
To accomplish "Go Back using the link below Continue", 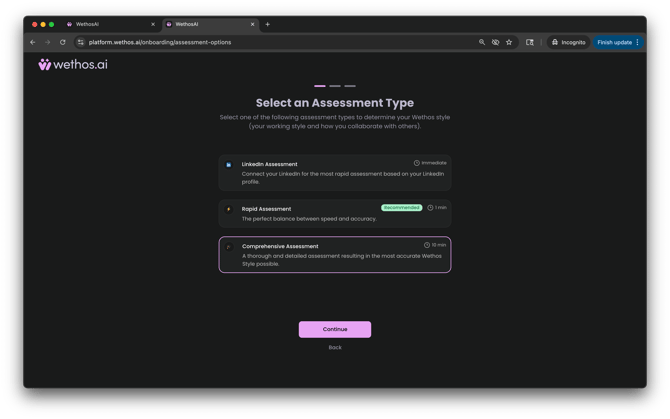I will (335, 347).
